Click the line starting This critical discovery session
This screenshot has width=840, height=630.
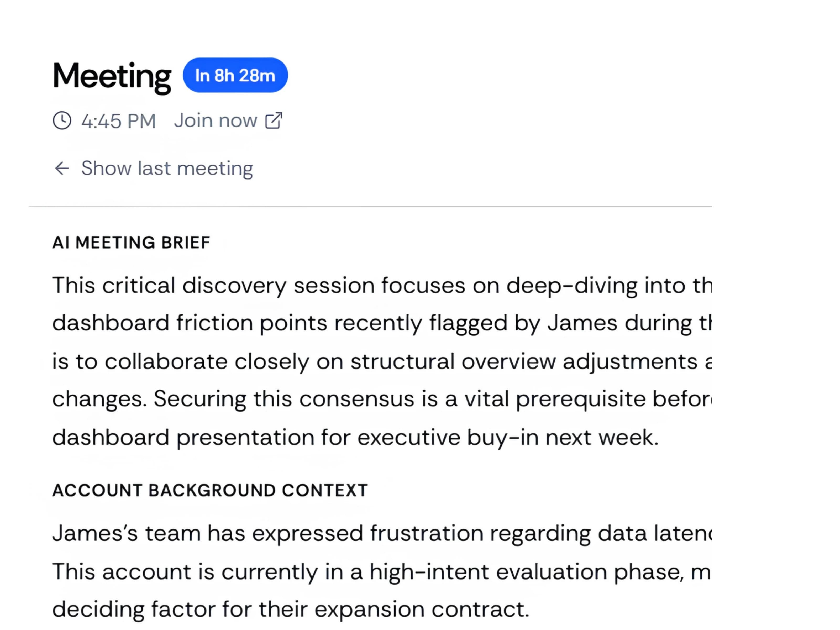click(382, 285)
